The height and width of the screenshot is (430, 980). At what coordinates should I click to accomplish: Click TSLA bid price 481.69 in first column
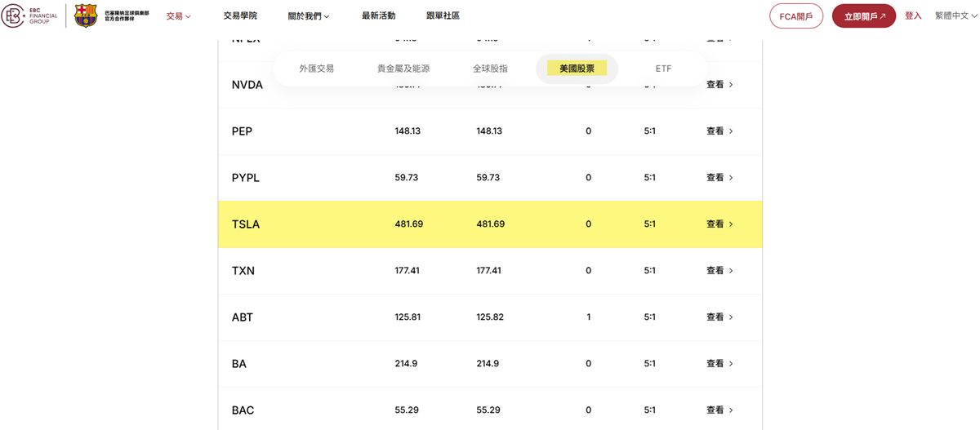pos(408,224)
